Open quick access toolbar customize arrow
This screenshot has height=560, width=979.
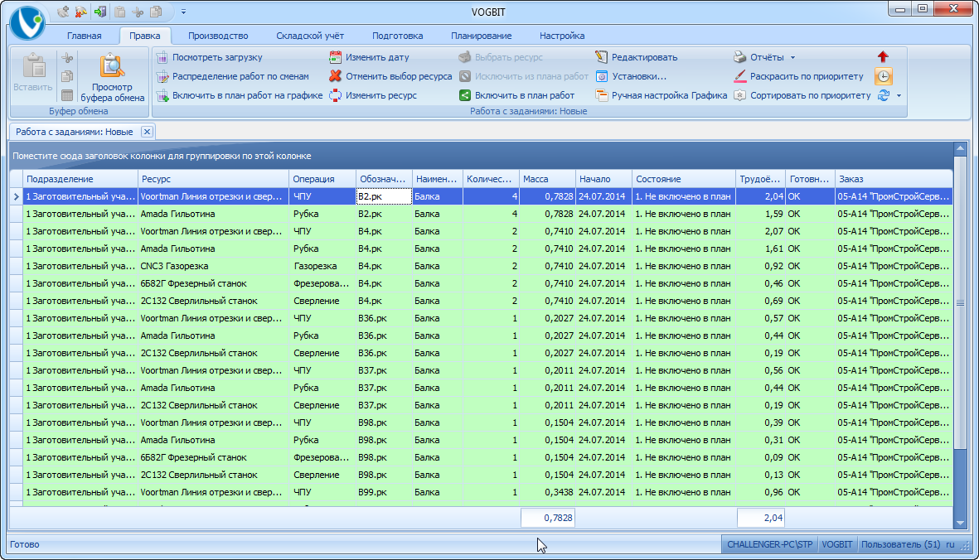(x=183, y=12)
